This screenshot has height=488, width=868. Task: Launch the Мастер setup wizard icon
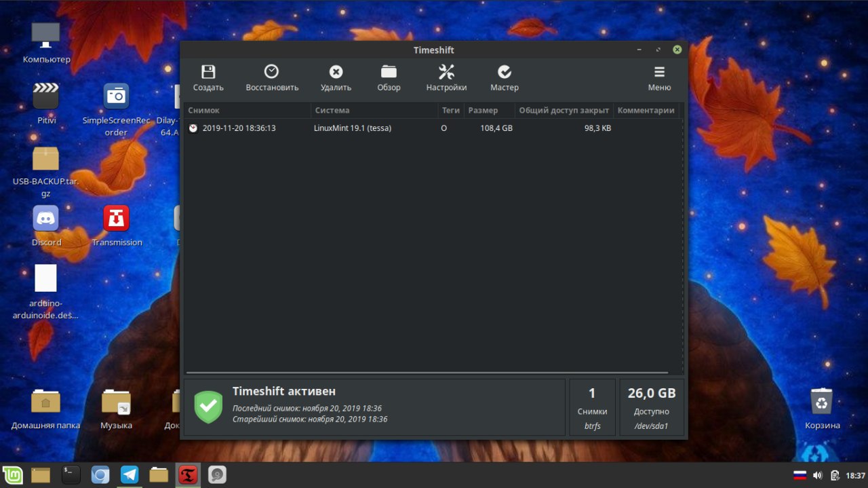[x=505, y=72]
